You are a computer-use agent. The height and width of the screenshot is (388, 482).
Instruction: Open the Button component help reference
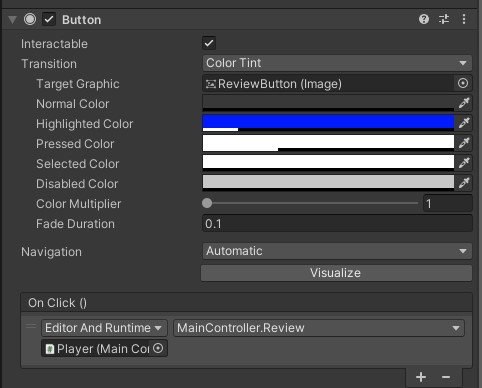point(424,19)
